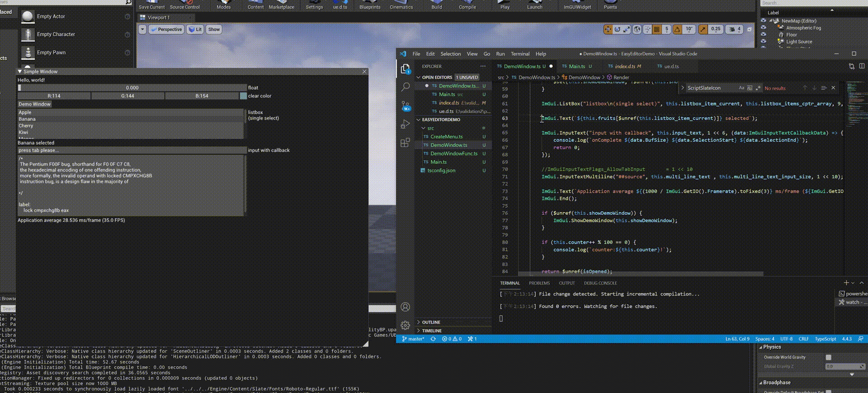Open the Search view in VS Code
868x393 pixels.
pyautogui.click(x=406, y=87)
